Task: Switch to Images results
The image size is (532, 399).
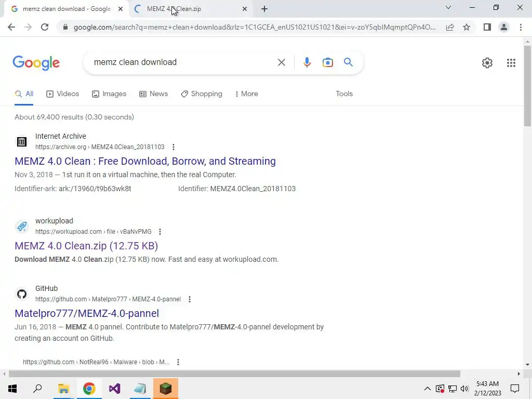Action: click(x=109, y=94)
